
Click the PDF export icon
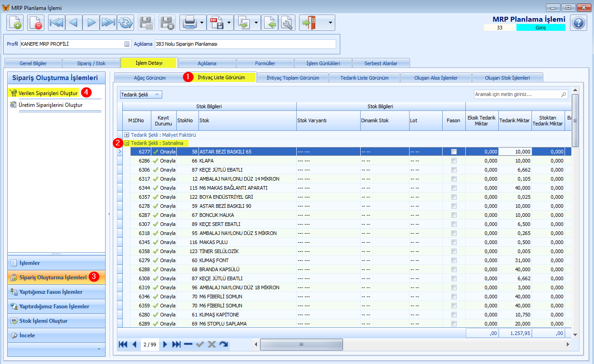point(217,23)
